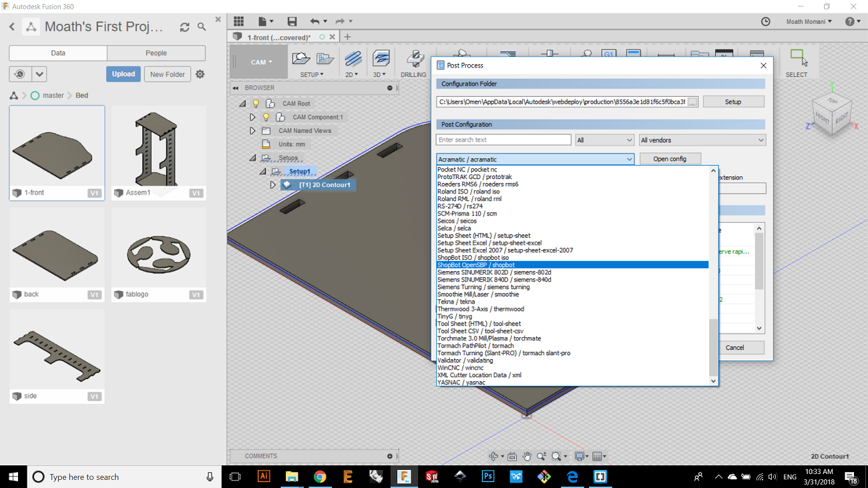Open the Job Status clock icon
Viewport: 868px width, 488px height.
tap(766, 21)
